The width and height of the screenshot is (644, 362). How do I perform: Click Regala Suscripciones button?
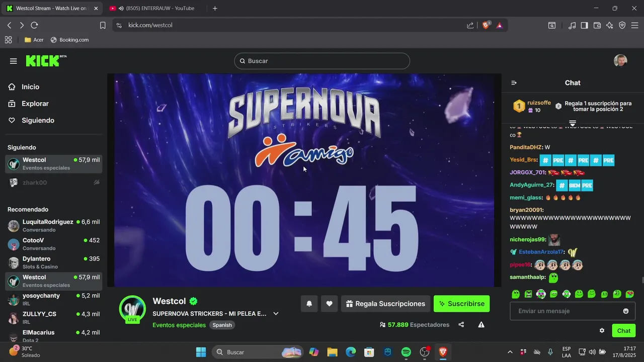click(386, 304)
